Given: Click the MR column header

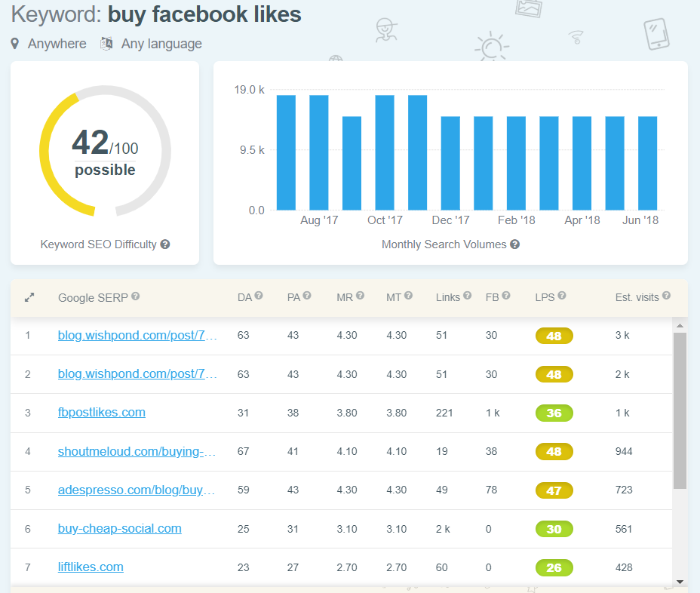Looking at the screenshot, I should 345,297.
